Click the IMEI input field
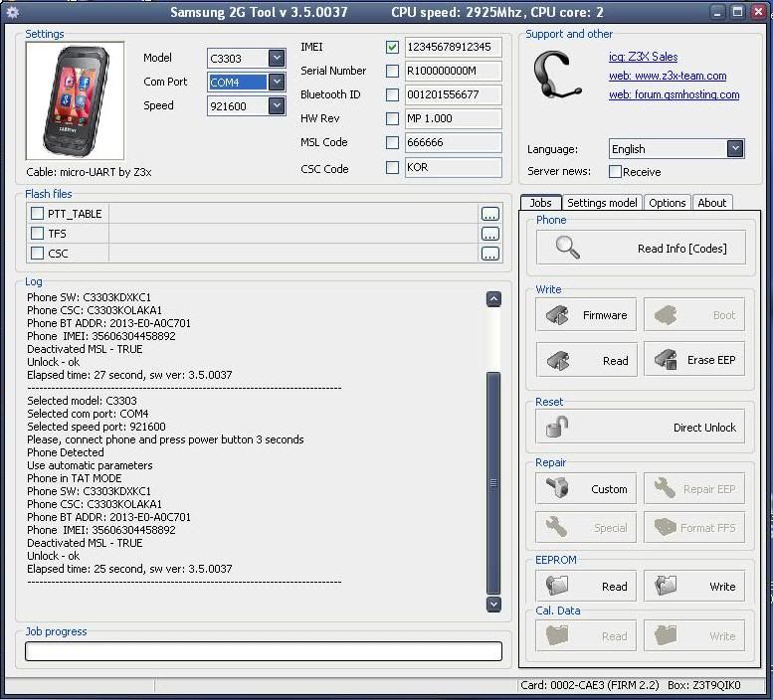Screen dimensions: 773x700 coord(453,48)
